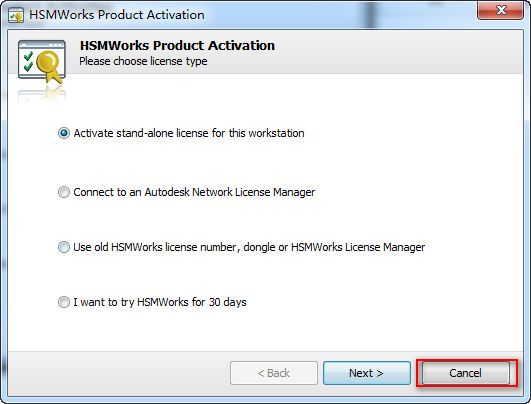Click the bold 'HSMWorks Product Activation' heading
531x404 pixels.
pos(177,45)
